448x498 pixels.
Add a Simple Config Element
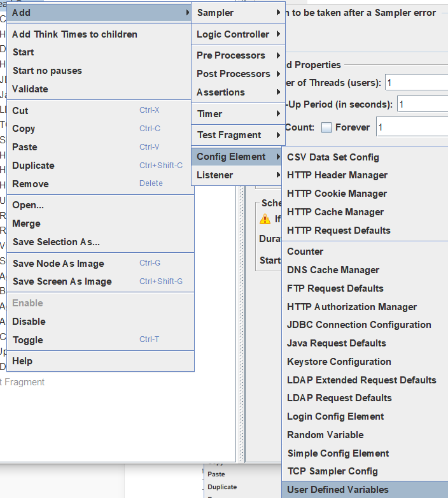coord(365,453)
